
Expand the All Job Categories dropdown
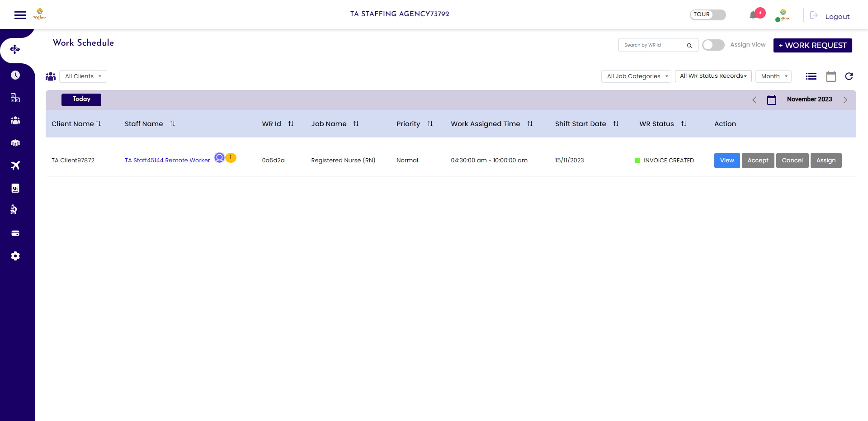636,76
